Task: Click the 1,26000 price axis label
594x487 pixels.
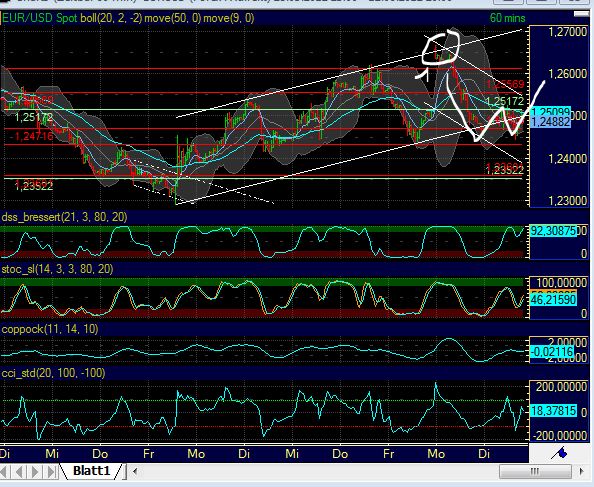Action: (x=567, y=73)
